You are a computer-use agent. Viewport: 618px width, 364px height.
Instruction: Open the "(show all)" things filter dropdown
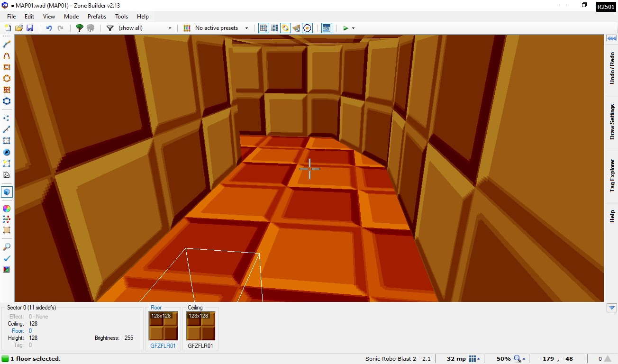point(145,28)
